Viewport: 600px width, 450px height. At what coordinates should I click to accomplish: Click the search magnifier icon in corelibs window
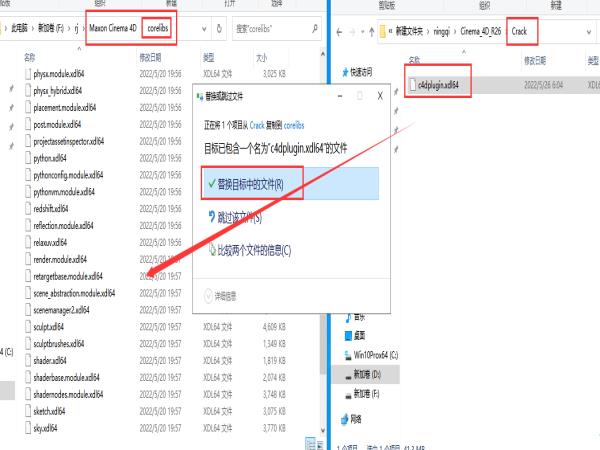315,29
